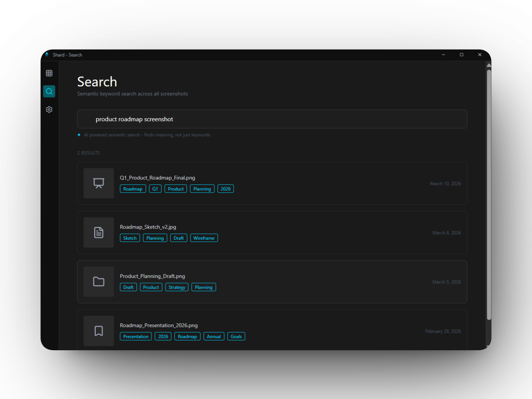Screen dimensions: 532x399
Task: Minimize the Shard window
Action: 443,55
